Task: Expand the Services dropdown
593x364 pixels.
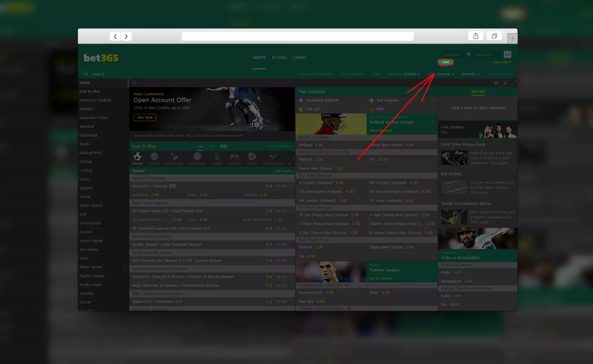Action: pos(470,74)
